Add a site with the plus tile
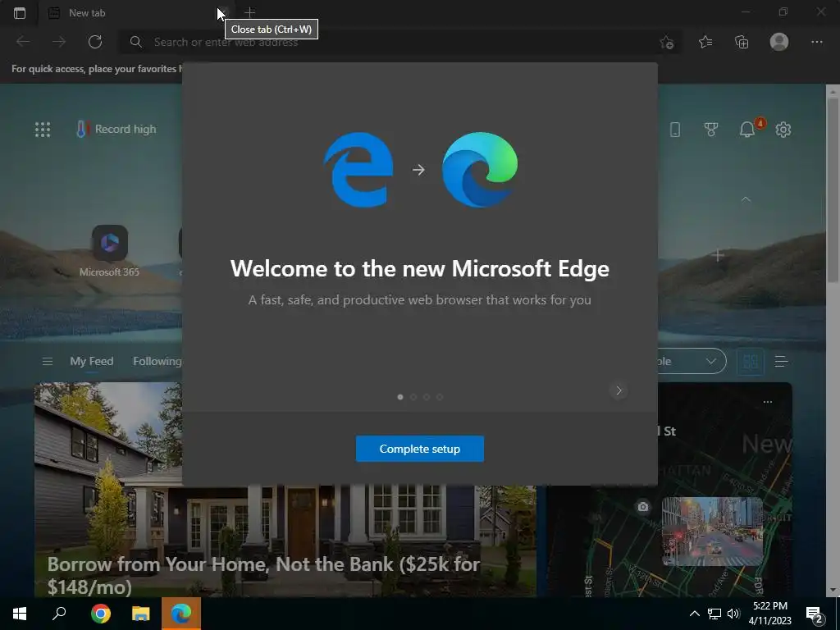Viewport: 840px width, 630px height. pyautogui.click(x=718, y=256)
